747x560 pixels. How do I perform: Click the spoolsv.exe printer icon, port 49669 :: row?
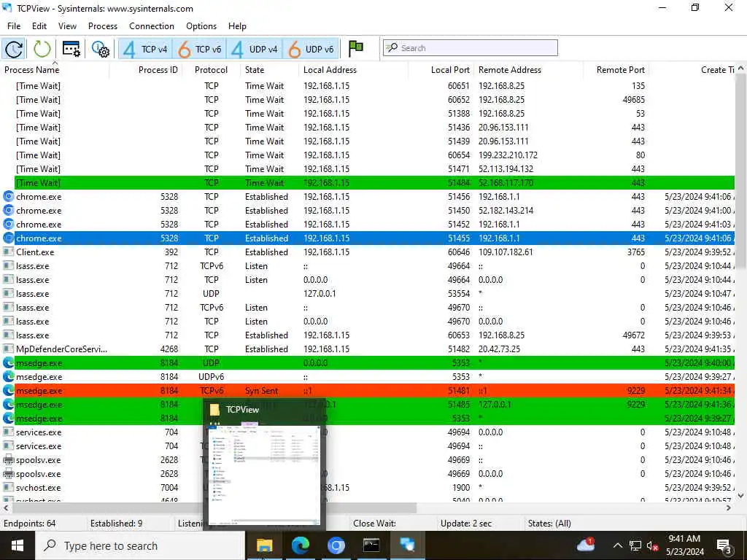[9, 460]
